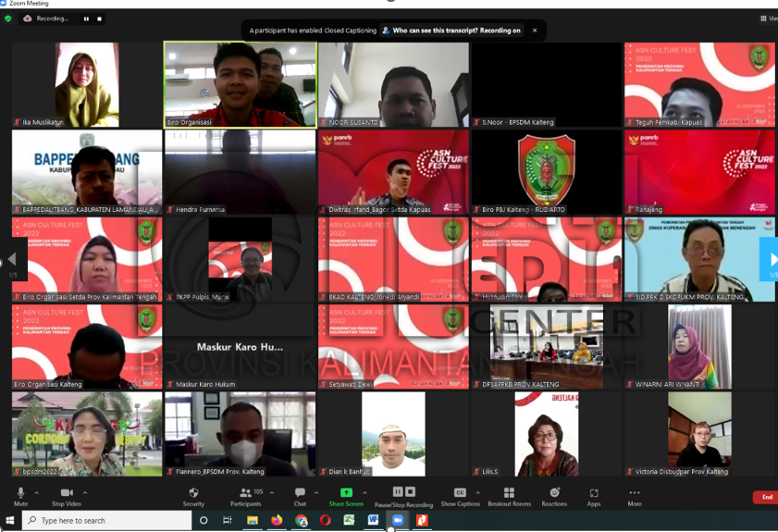Screen dimensions: 778x532
Task: Dismiss the closed captioning notification
Action: [535, 31]
